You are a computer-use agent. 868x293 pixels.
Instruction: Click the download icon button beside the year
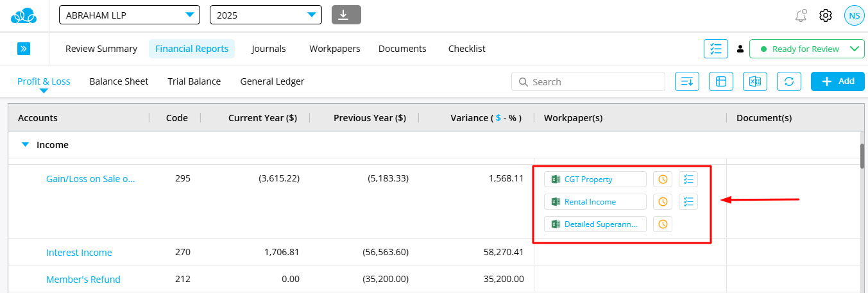pos(346,15)
